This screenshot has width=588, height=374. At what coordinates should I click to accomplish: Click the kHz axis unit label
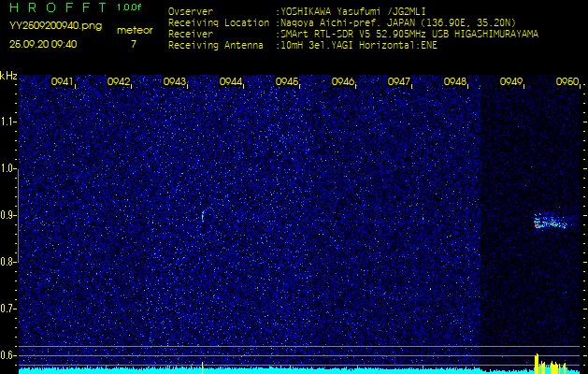click(x=8, y=76)
